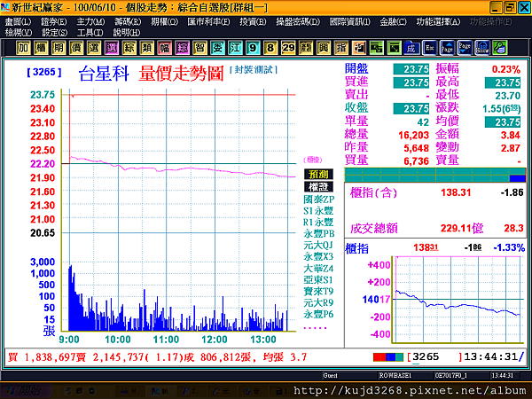Select warrant 元大QJ in the list

318,245
